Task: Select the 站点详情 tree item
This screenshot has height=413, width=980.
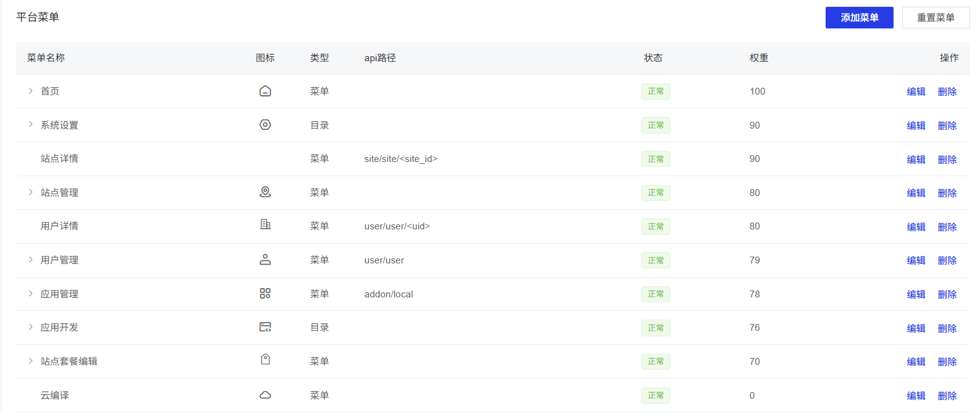Action: 59,159
